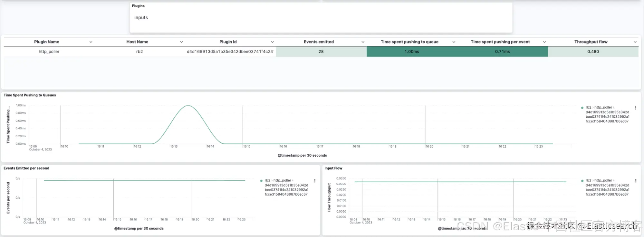Image resolution: width=644 pixels, height=237 pixels.
Task: Open Host Name column chevron menu
Action: 181,42
